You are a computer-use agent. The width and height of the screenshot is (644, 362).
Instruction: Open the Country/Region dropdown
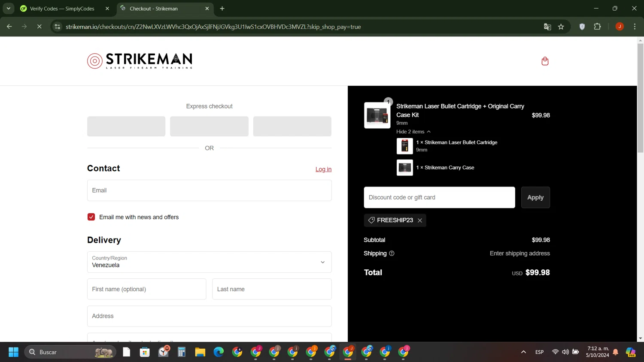pyautogui.click(x=209, y=262)
